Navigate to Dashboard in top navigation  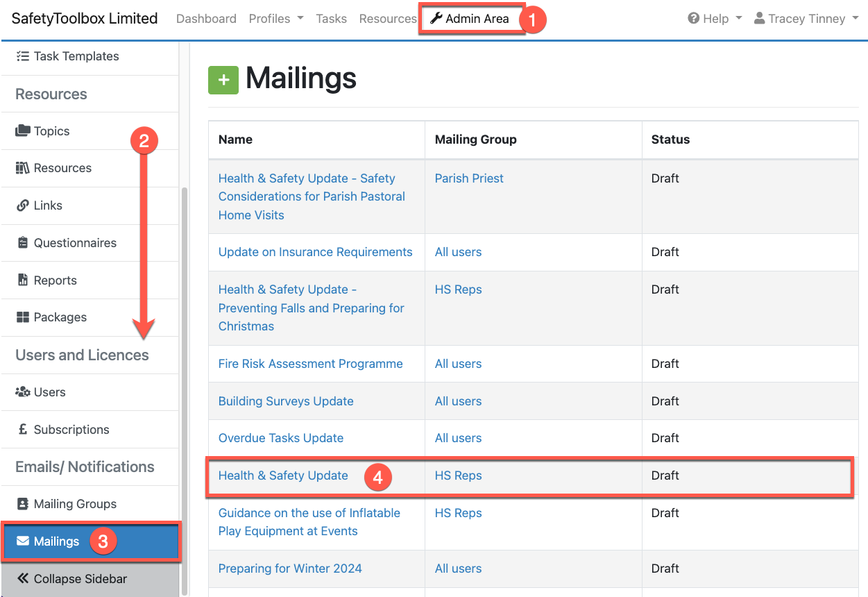click(x=206, y=19)
